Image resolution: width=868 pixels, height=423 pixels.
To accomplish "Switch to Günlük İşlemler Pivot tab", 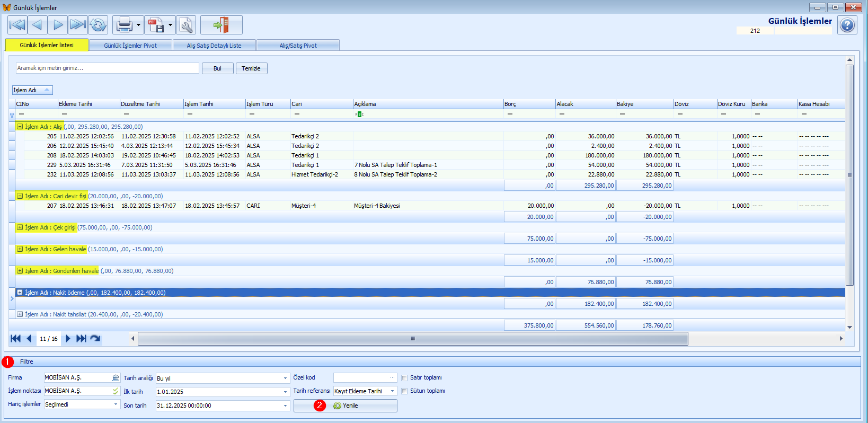I will click(130, 46).
